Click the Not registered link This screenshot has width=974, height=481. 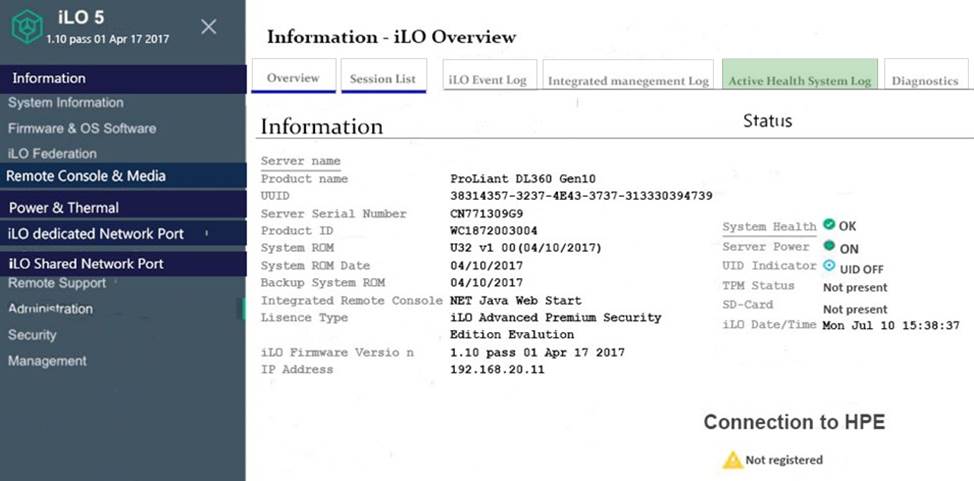pyautogui.click(x=784, y=460)
